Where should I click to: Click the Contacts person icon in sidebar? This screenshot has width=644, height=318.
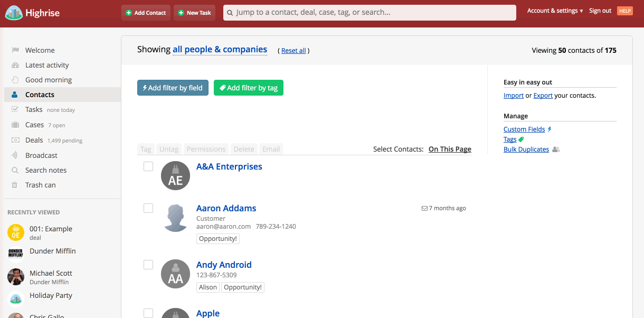click(15, 95)
